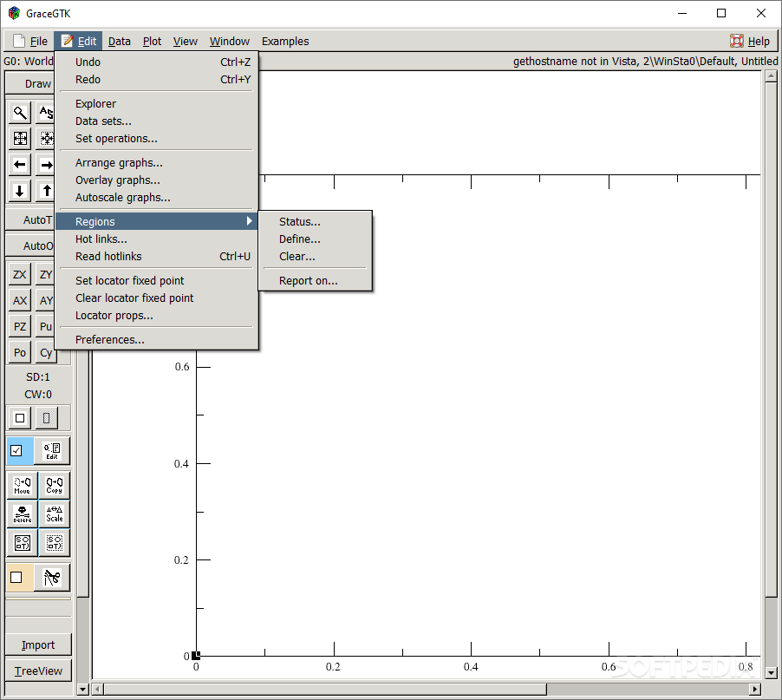This screenshot has height=700, width=782.
Task: Click the zoom-out shrink arrows icon
Action: click(46, 139)
